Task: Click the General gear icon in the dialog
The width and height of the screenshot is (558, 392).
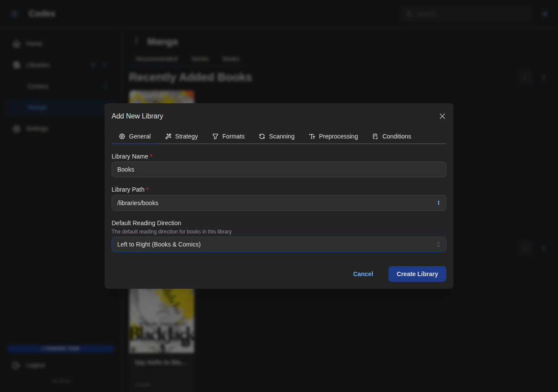Action: pyautogui.click(x=122, y=136)
